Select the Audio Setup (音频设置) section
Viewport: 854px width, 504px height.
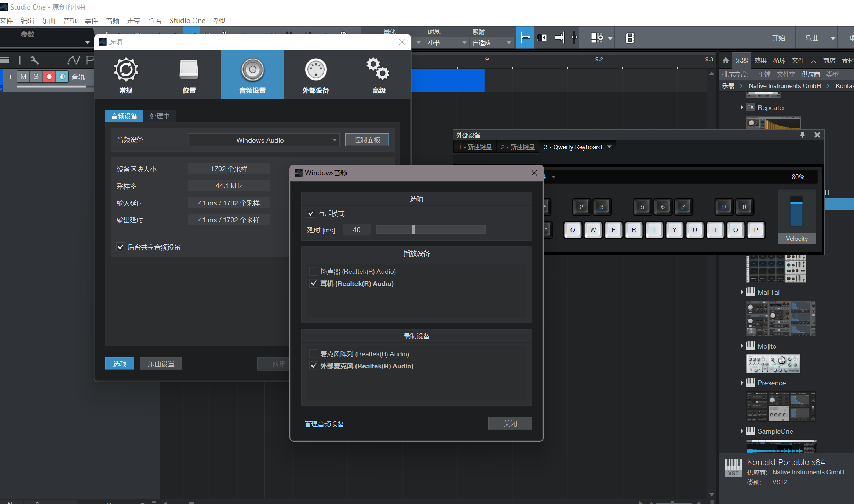(252, 74)
